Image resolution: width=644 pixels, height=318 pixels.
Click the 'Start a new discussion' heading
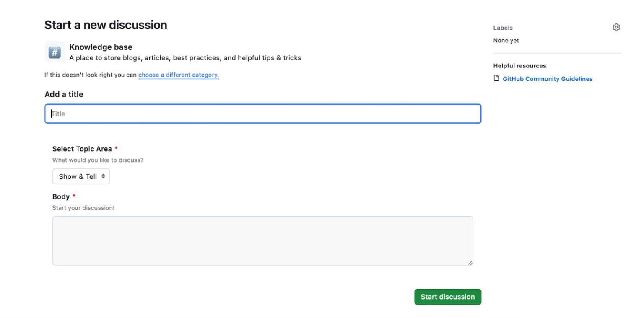pyautogui.click(x=105, y=25)
